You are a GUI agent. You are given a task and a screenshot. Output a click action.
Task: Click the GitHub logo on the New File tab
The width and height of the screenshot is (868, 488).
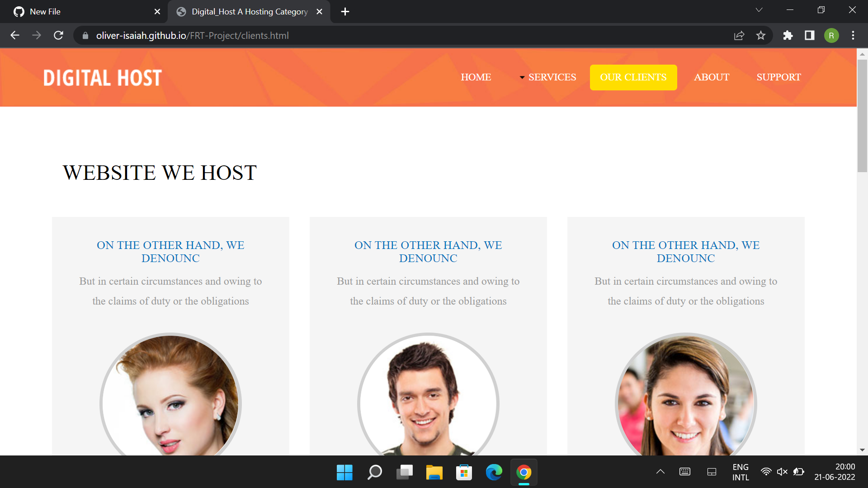tap(19, 11)
